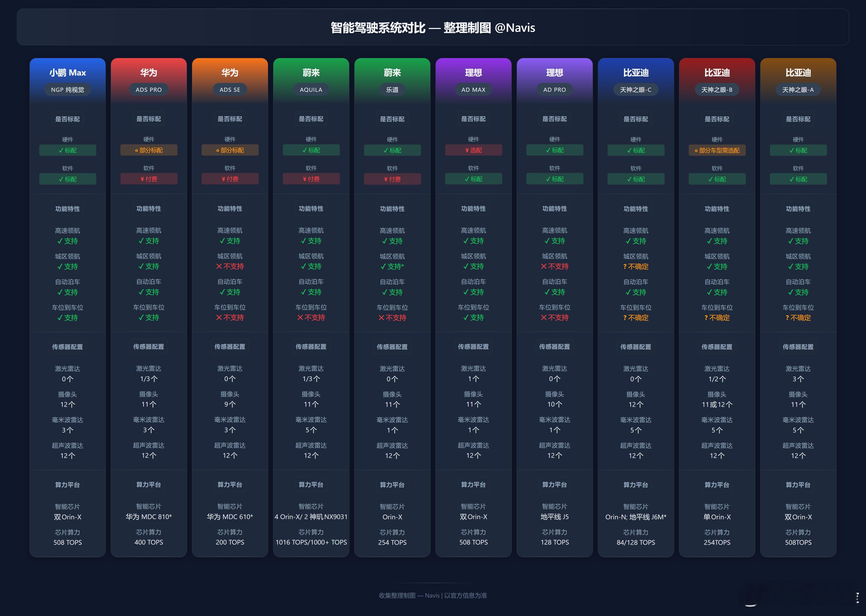866x616 pixels.
Task: Click the ✓ 标配 software badge in 小鹏 Max column
Action: click(67, 179)
